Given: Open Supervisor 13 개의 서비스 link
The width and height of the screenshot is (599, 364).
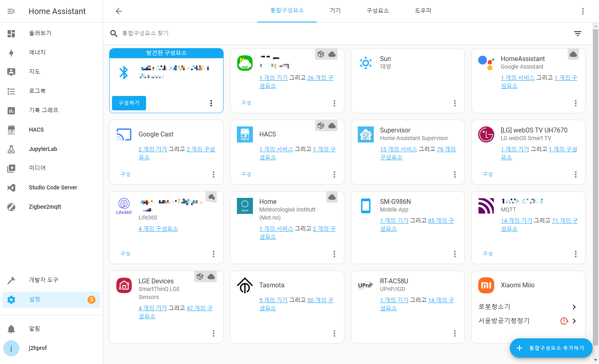Looking at the screenshot, I should (x=399, y=149).
